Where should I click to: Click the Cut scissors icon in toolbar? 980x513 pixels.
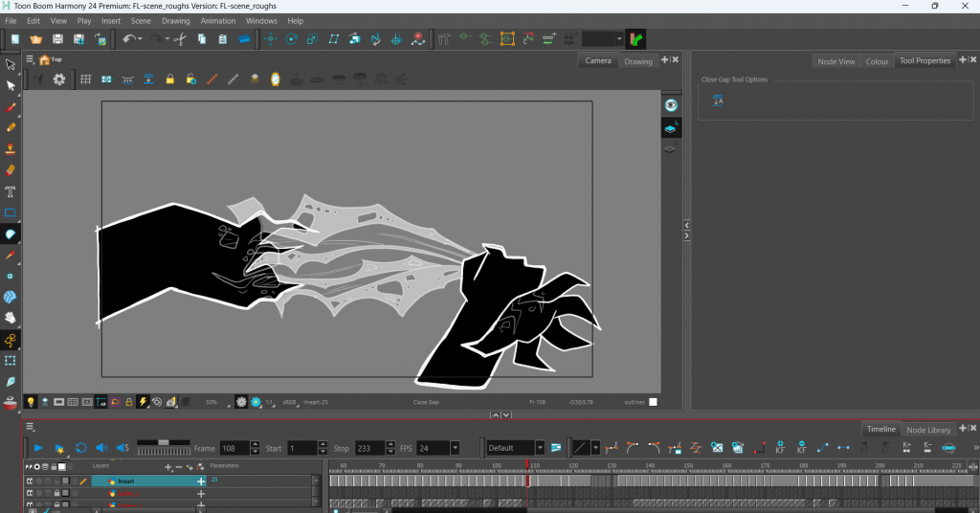180,39
